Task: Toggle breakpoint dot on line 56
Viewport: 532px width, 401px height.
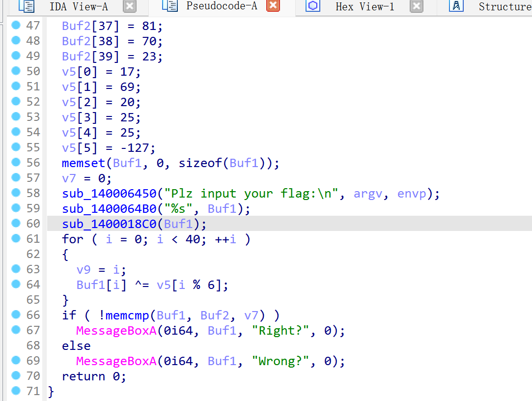Action: point(16,162)
